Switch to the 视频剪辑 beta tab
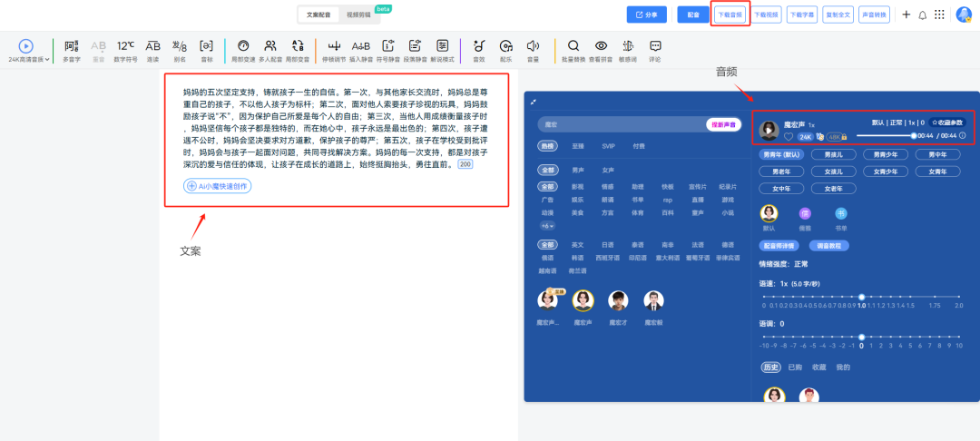This screenshot has width=980, height=441. [358, 15]
